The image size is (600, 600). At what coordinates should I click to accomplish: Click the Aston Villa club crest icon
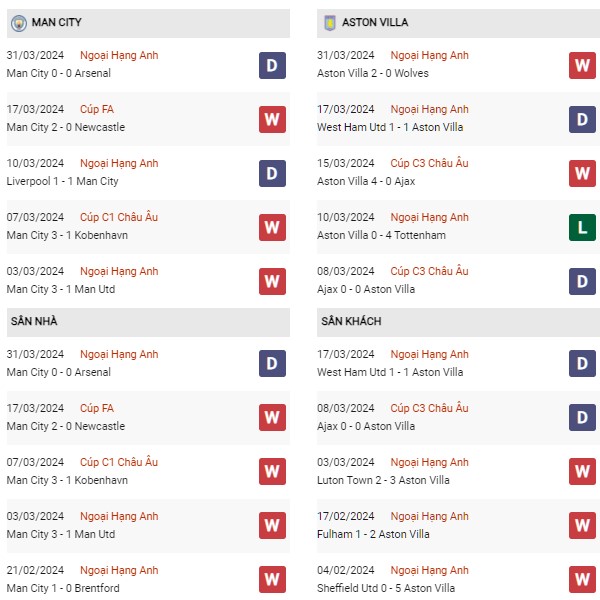330,23
